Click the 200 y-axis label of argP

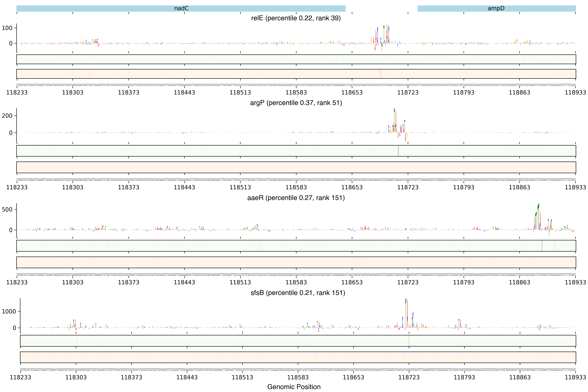click(7, 116)
